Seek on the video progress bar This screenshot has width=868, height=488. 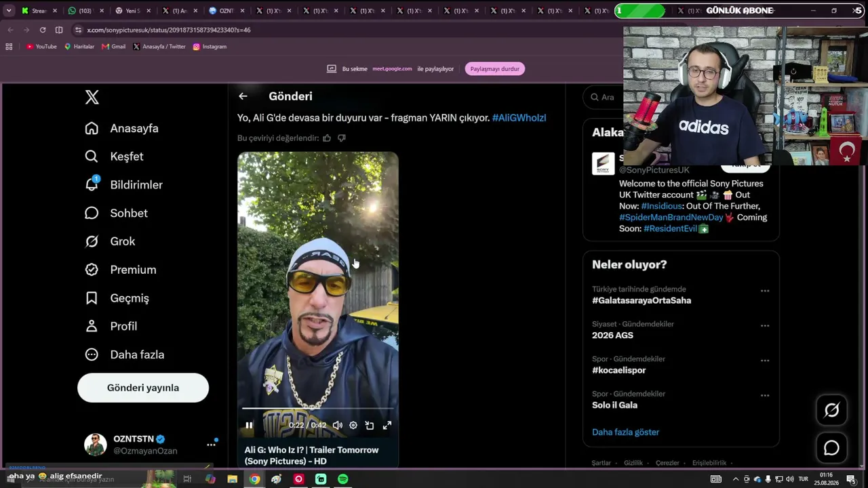click(317, 409)
